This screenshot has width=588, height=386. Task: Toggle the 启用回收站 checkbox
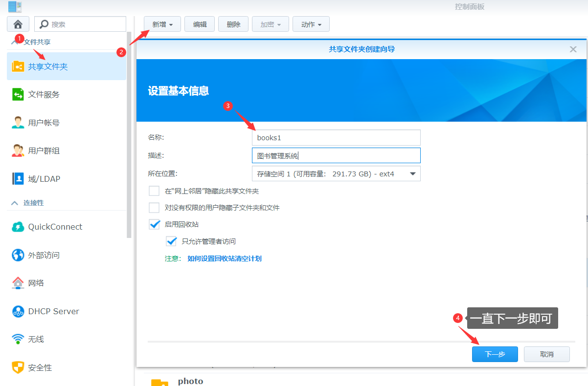154,224
